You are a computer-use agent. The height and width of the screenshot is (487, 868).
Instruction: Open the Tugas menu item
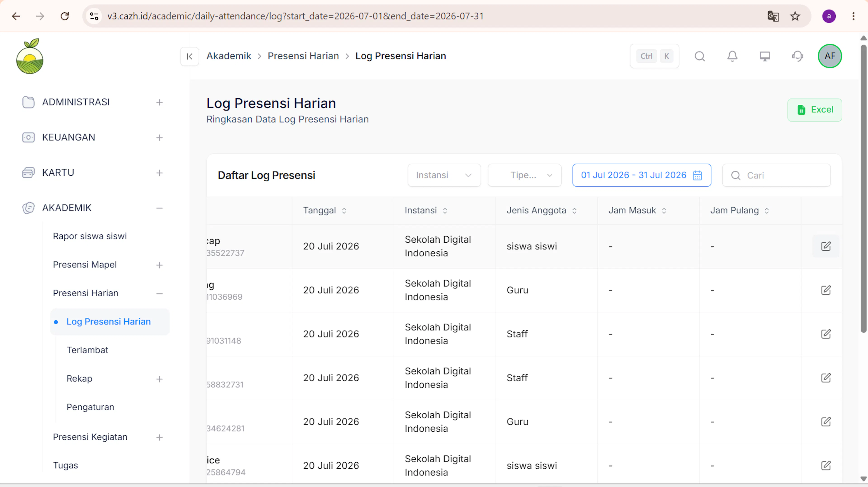point(65,466)
